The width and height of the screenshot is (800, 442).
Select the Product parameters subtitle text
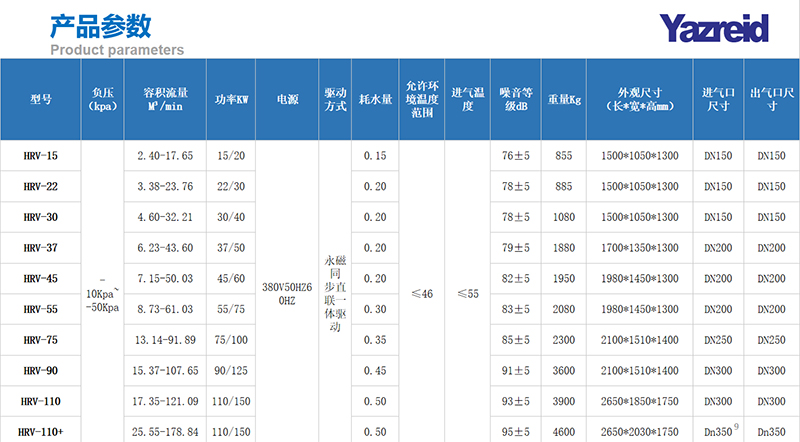coord(117,49)
